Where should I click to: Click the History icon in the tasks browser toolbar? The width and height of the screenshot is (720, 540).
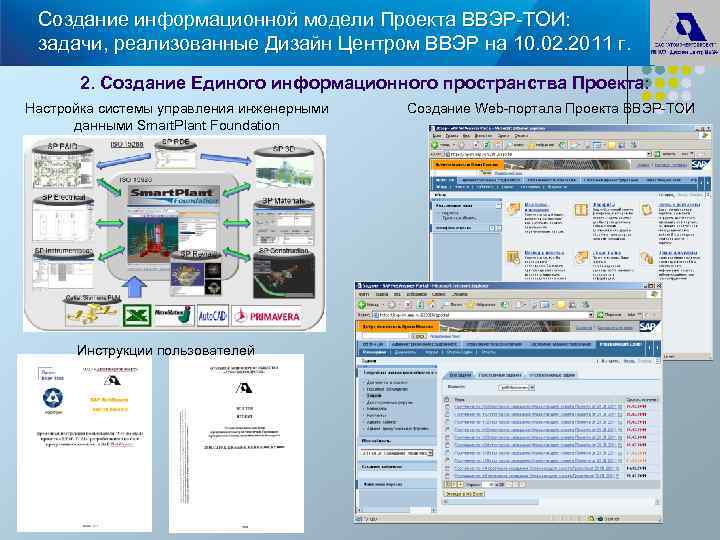[x=504, y=305]
